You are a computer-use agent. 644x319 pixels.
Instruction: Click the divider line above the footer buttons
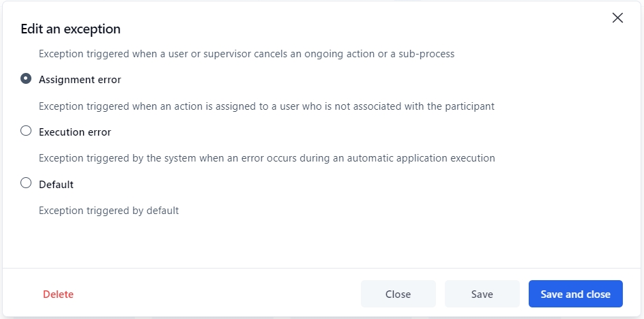click(321, 268)
